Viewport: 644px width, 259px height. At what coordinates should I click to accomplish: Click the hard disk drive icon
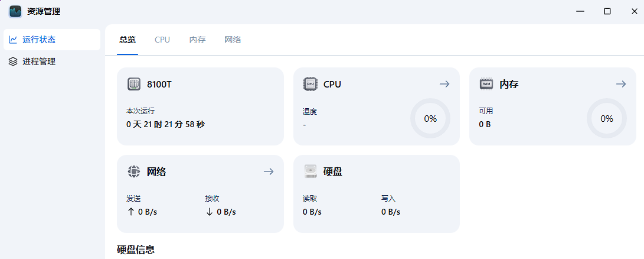(310, 171)
